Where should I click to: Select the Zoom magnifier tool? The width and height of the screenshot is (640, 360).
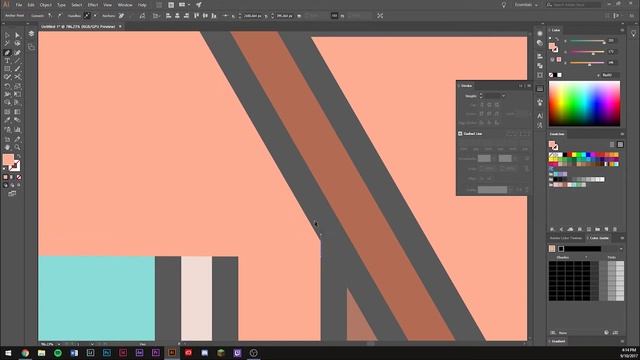point(18,147)
